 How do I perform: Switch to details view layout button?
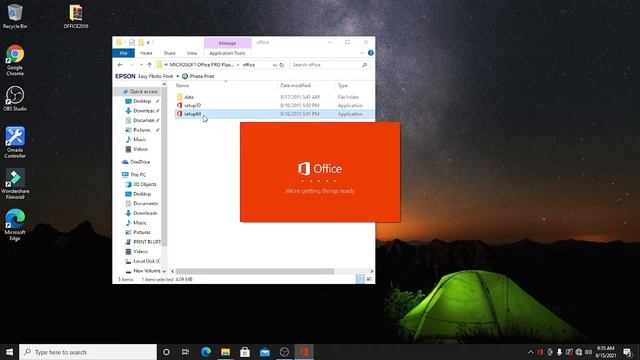[360, 279]
